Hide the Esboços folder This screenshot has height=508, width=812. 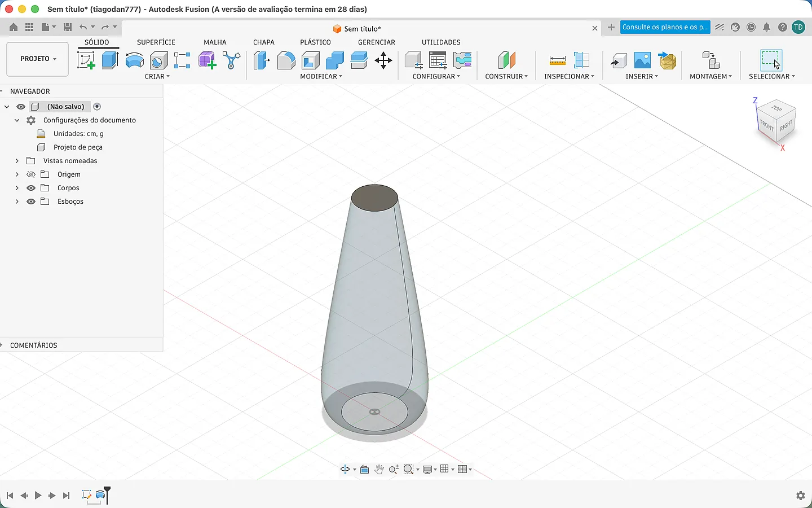(x=31, y=202)
